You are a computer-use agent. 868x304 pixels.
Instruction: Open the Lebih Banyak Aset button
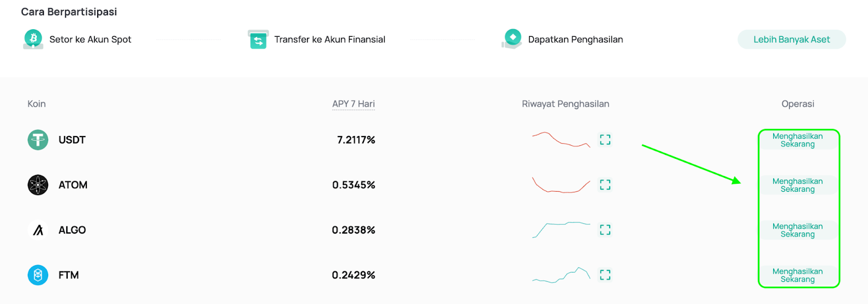tap(792, 40)
